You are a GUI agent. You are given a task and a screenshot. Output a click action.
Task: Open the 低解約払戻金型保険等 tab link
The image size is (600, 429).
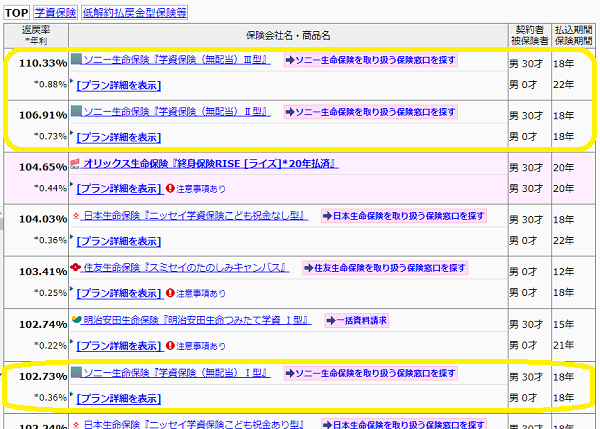135,13
